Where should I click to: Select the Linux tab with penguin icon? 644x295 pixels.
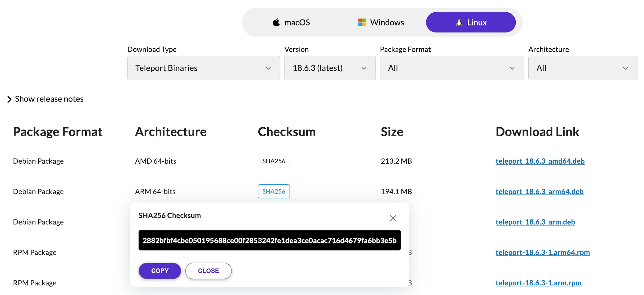point(471,22)
